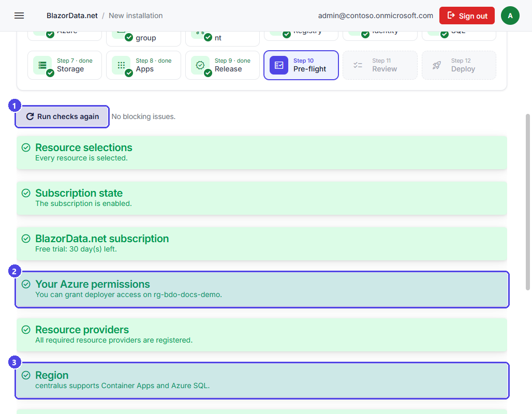The height and width of the screenshot is (414, 532).
Task: Click the page vertical scrollbar
Action: click(527, 202)
